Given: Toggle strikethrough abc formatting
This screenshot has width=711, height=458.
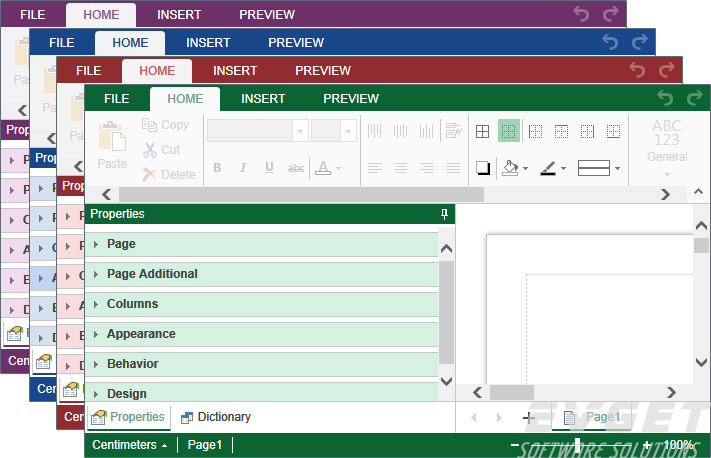Looking at the screenshot, I should click(296, 168).
